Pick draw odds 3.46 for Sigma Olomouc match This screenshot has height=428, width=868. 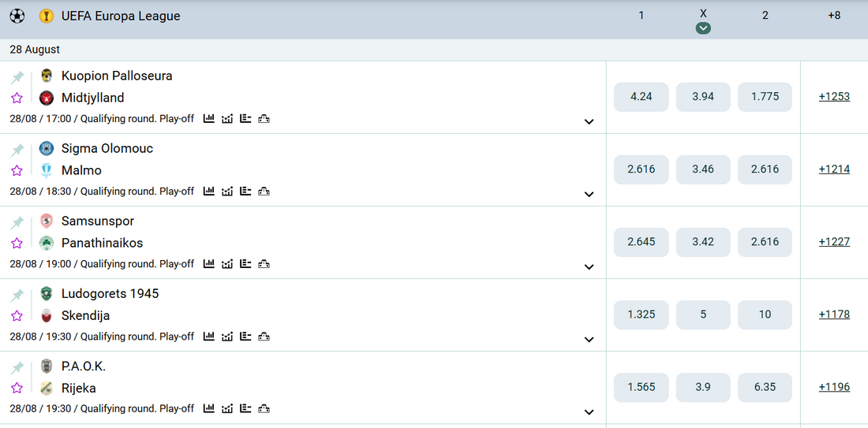tap(703, 169)
